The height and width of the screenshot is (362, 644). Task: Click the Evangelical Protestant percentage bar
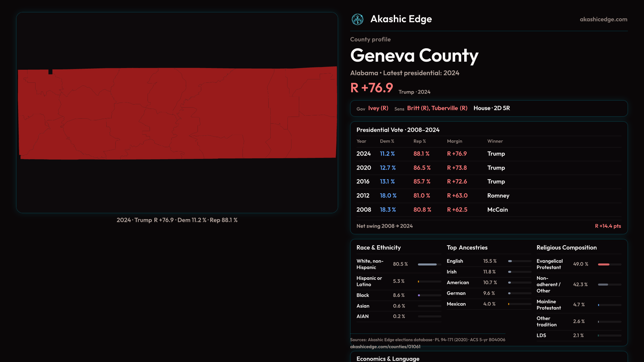tap(609, 264)
